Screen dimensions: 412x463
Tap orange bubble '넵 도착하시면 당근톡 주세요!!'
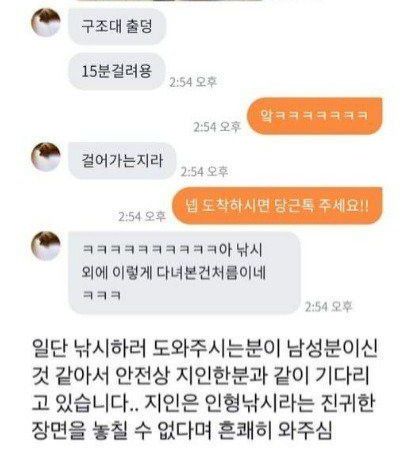coord(277,205)
